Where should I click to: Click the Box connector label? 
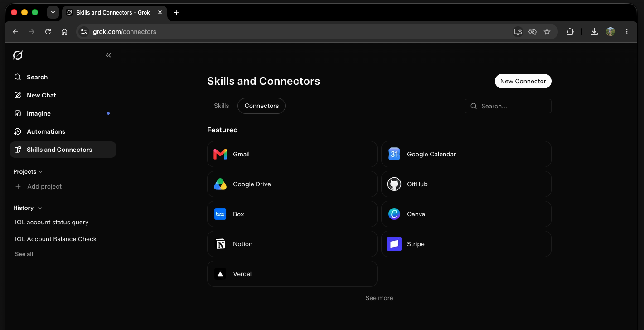tap(238, 214)
